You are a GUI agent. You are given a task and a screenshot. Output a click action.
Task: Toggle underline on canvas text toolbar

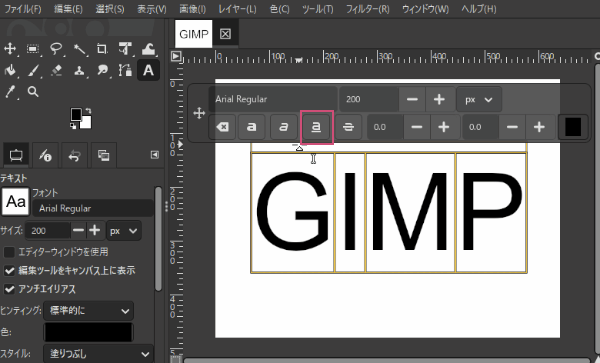coord(316,127)
